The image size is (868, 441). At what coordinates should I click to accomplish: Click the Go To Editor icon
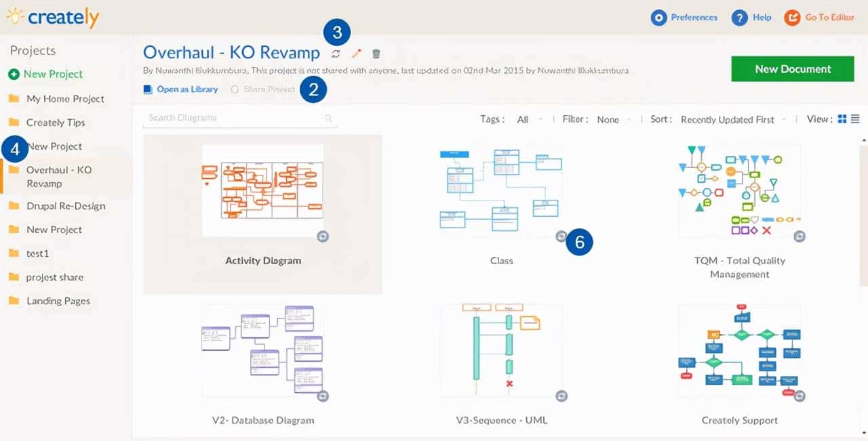[791, 18]
